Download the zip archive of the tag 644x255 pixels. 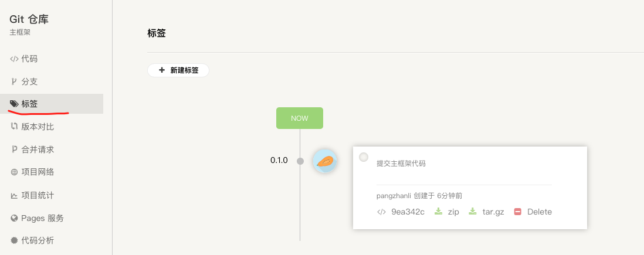tap(447, 212)
